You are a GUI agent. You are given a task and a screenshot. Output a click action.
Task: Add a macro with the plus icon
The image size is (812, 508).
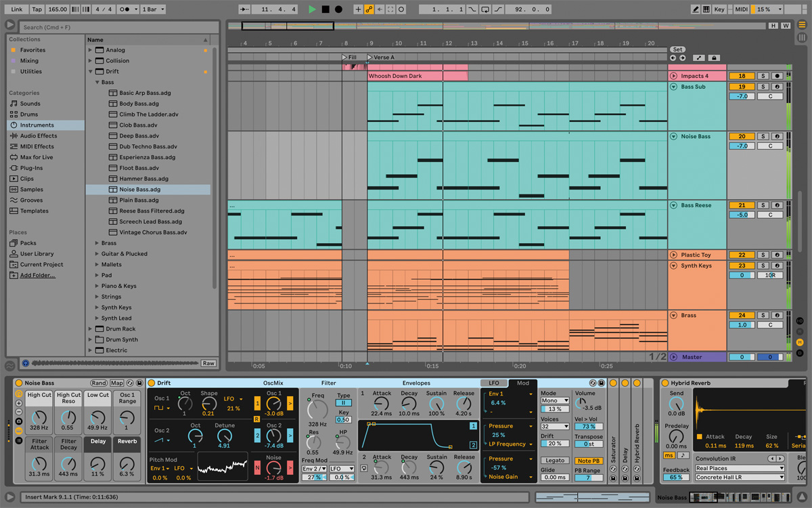click(19, 403)
